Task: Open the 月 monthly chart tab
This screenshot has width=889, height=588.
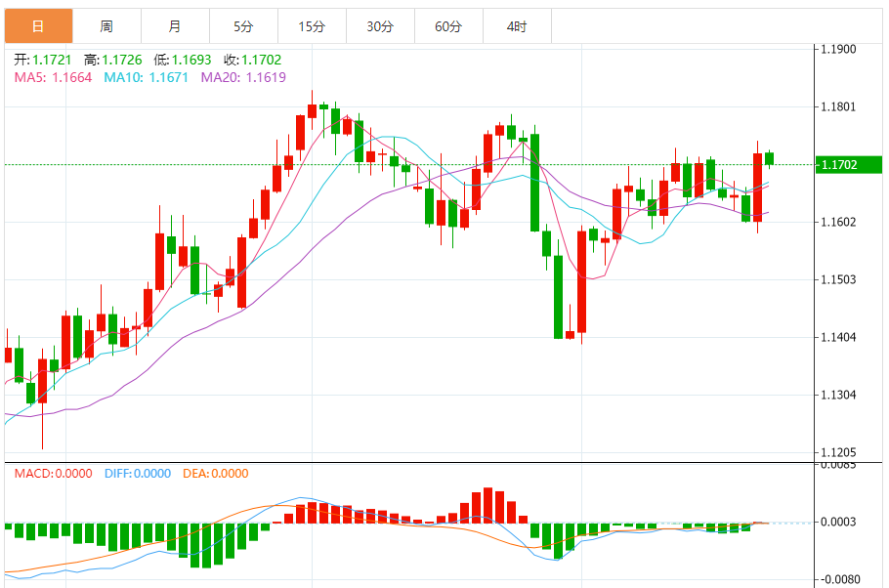Action: point(175,26)
